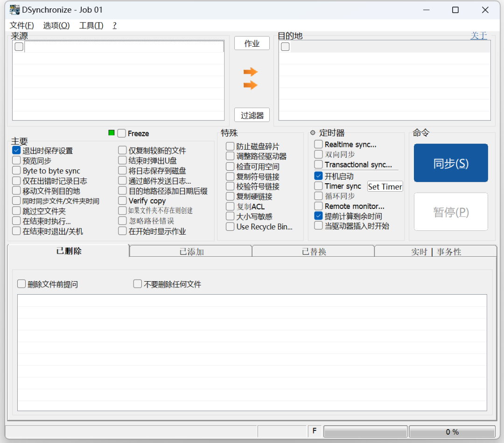The width and height of the screenshot is (504, 443).
Task: Click the green status indicator next to Freeze
Action: coord(112,133)
